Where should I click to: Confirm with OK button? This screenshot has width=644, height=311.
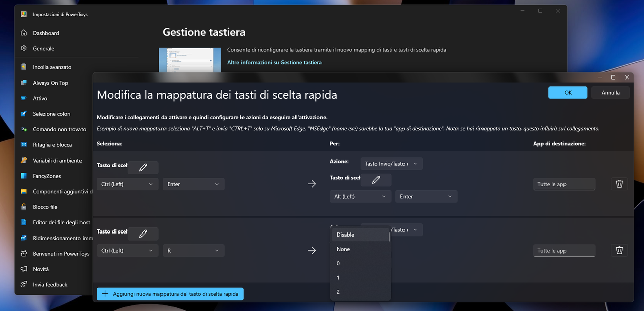click(568, 93)
